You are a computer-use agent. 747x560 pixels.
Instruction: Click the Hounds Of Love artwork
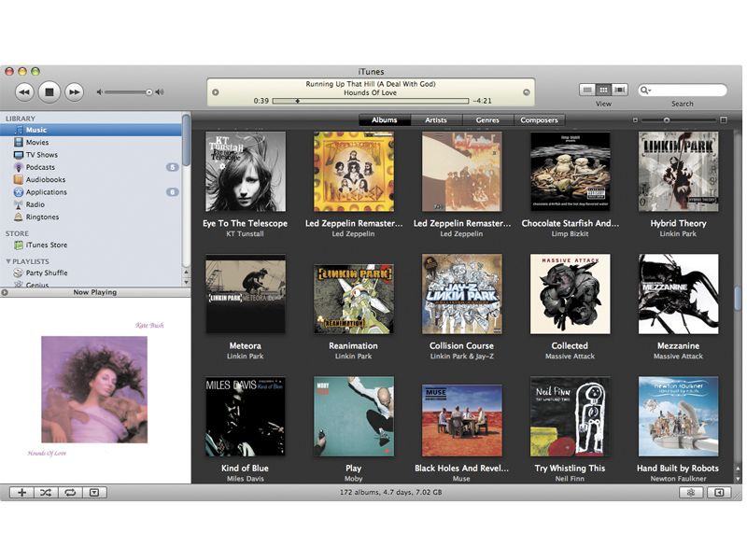click(94, 389)
